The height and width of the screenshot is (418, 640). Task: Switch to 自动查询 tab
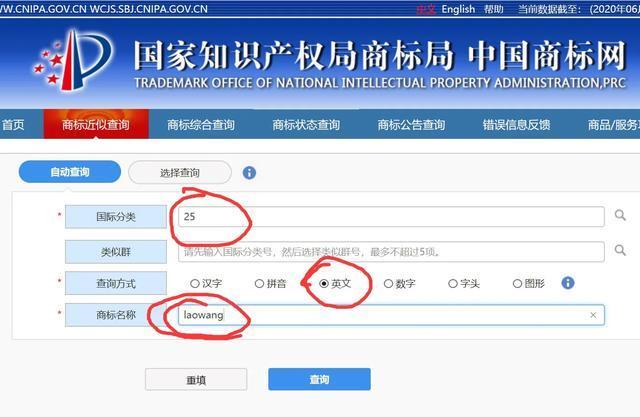[x=70, y=172]
